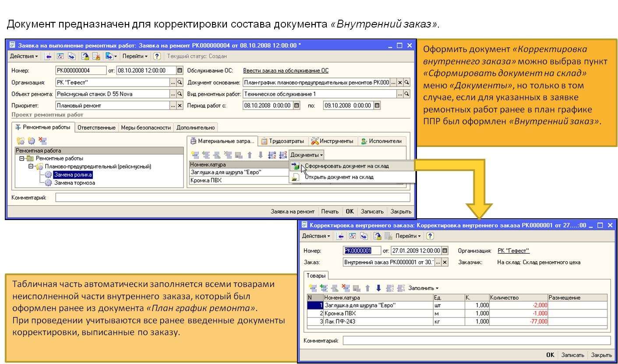Screen dimensions: 618x364
Task: Open magnifier icon of Организация field
Action: 180,82
